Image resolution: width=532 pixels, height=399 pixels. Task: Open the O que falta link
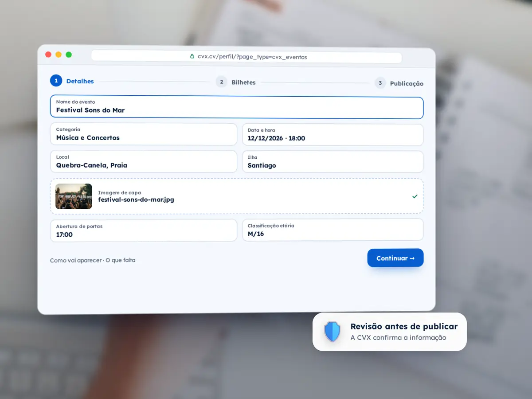point(121,260)
